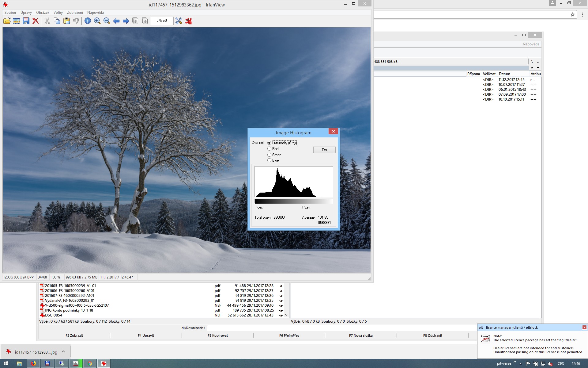This screenshot has width=588, height=368.
Task: Select the Green channel radio button
Action: click(269, 155)
